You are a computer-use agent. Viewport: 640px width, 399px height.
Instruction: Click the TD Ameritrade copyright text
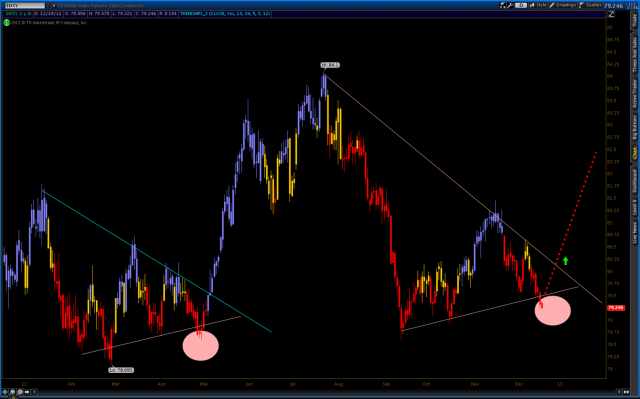pos(49,23)
